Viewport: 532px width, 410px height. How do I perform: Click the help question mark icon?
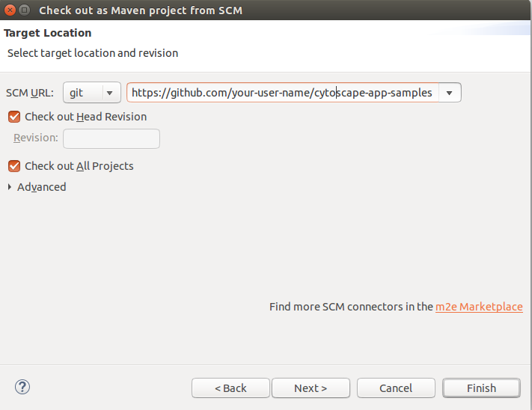point(22,387)
